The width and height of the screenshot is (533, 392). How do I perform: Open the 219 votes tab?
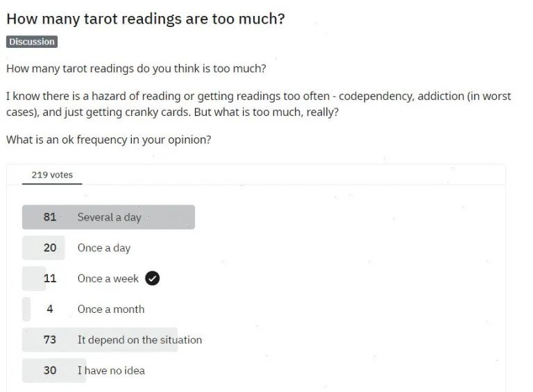click(52, 175)
